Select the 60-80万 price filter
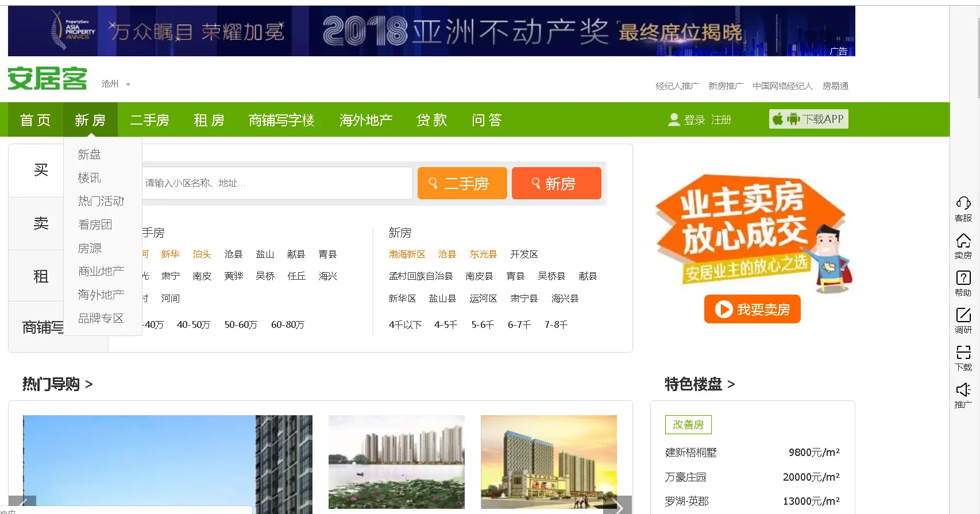The image size is (980, 514). [x=288, y=325]
